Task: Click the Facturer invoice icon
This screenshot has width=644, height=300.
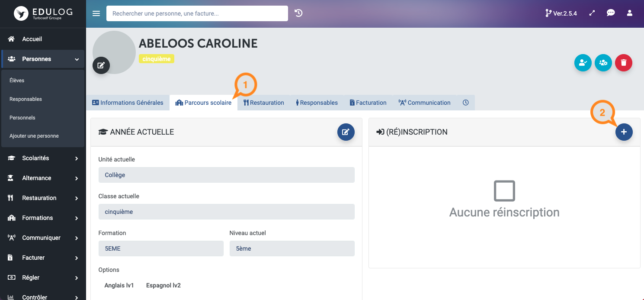Action: tap(11, 258)
